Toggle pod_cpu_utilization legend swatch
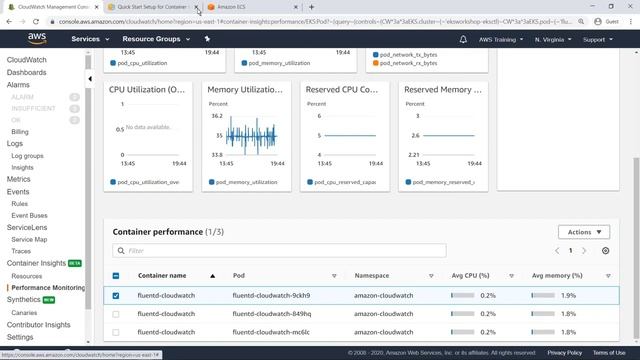Viewport: 640px width, 360px height. (113, 63)
